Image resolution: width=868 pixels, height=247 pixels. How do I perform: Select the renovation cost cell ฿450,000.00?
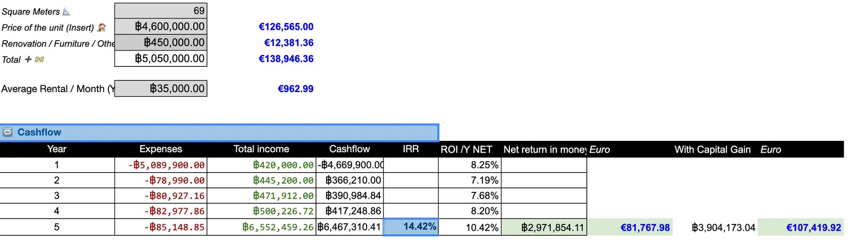[160, 42]
